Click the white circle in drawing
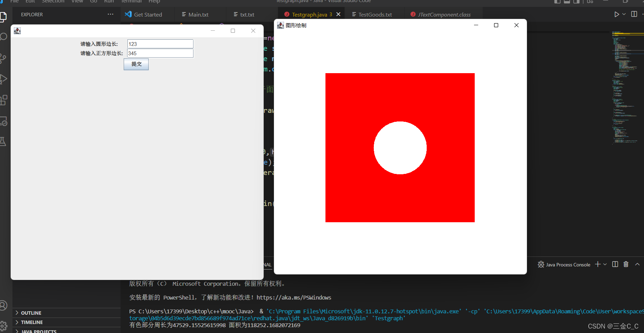 [x=400, y=148]
